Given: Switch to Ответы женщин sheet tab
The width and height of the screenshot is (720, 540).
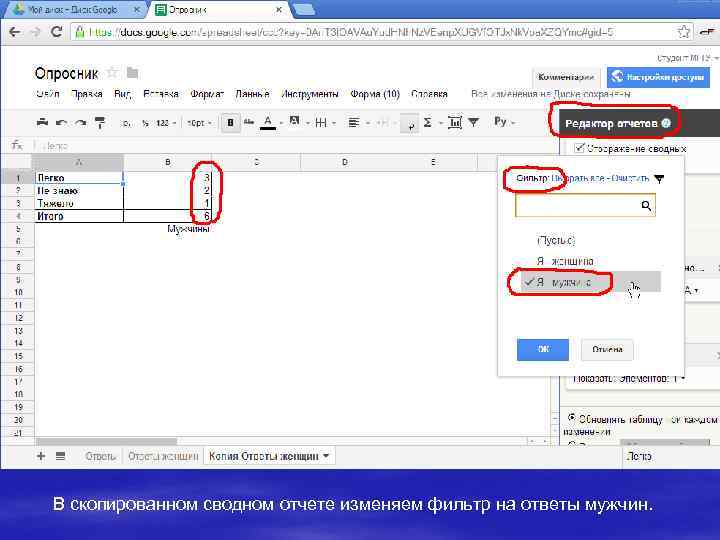Looking at the screenshot, I should pyautogui.click(x=163, y=456).
